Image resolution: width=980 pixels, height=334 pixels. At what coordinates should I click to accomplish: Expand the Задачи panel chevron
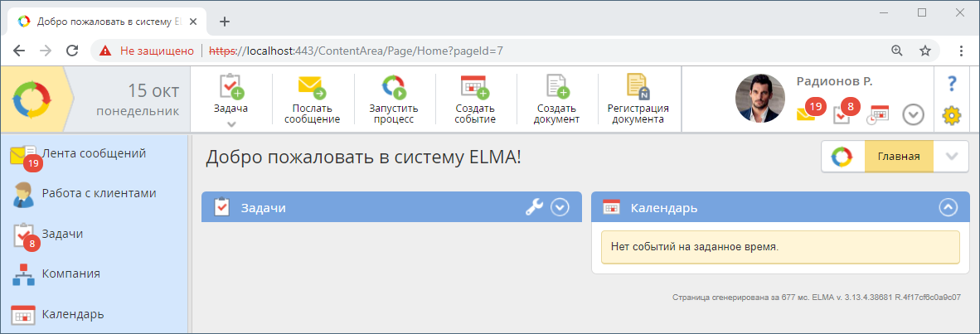pyautogui.click(x=560, y=208)
